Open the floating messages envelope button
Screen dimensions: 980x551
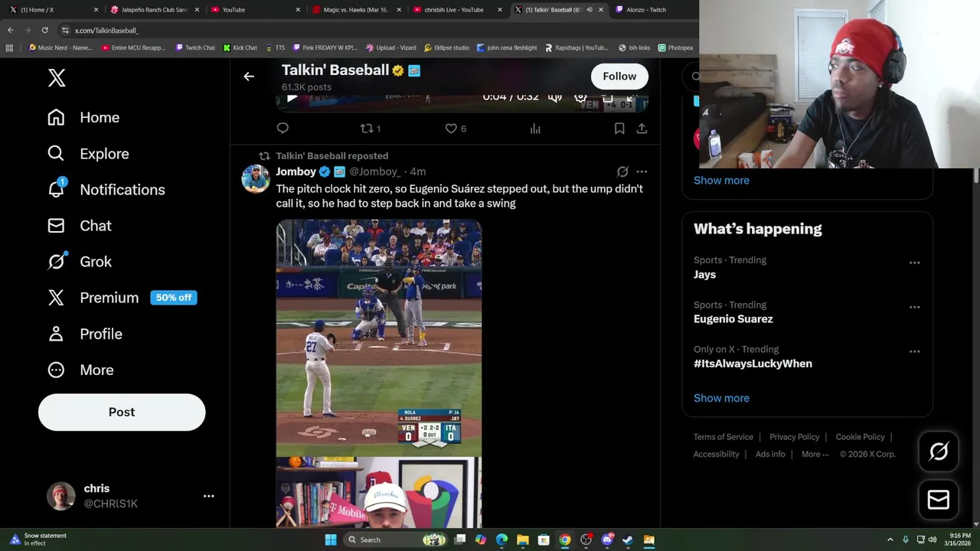click(939, 500)
